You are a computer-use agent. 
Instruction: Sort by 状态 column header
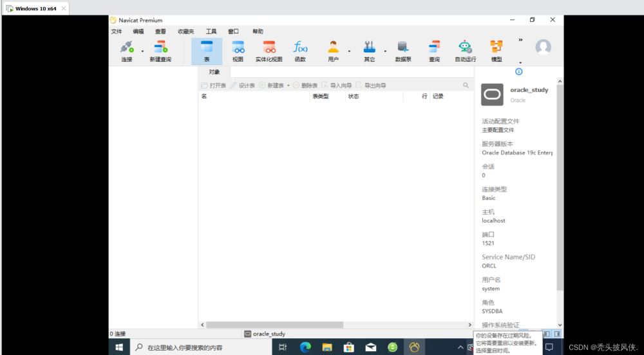pyautogui.click(x=374, y=96)
